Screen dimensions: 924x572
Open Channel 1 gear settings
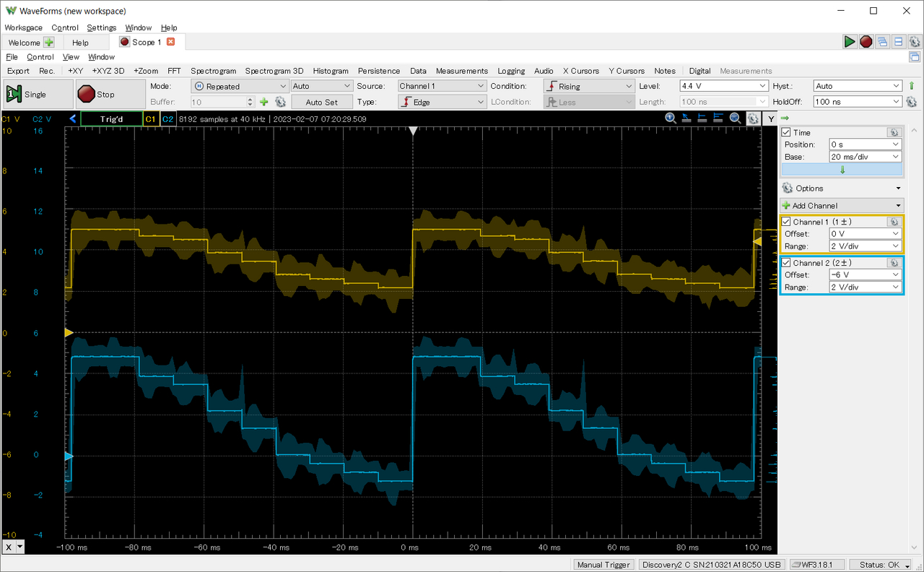pos(894,222)
